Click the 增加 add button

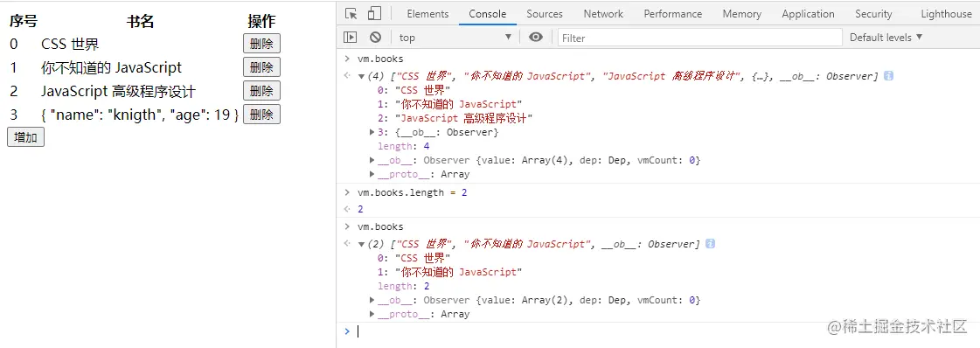tap(25, 137)
